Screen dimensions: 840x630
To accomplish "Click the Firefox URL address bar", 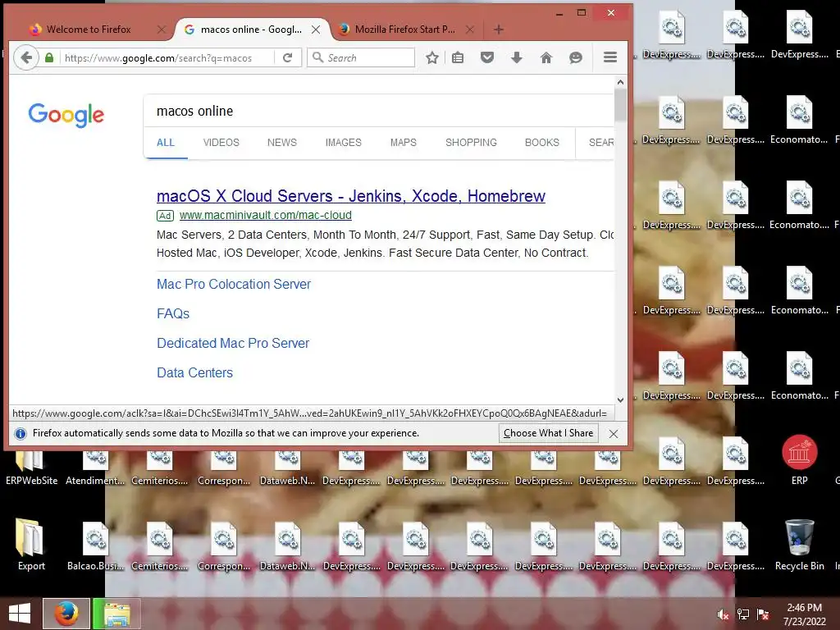I will pos(167,58).
